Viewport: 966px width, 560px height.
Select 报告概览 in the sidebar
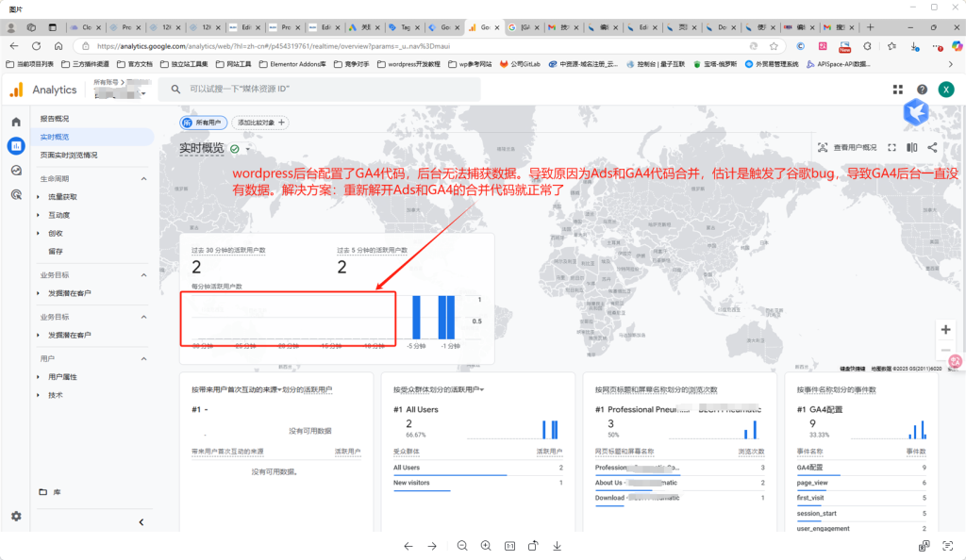[x=55, y=119]
